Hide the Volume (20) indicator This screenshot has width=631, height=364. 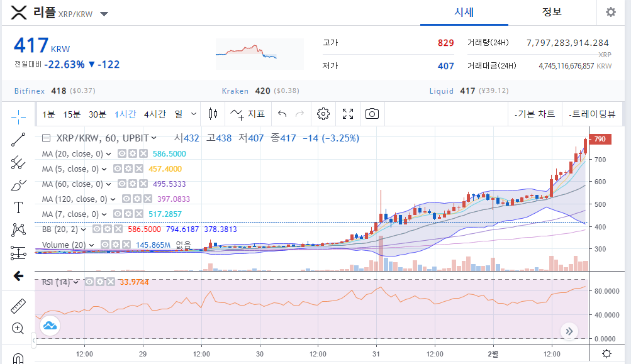pyautogui.click(x=105, y=245)
